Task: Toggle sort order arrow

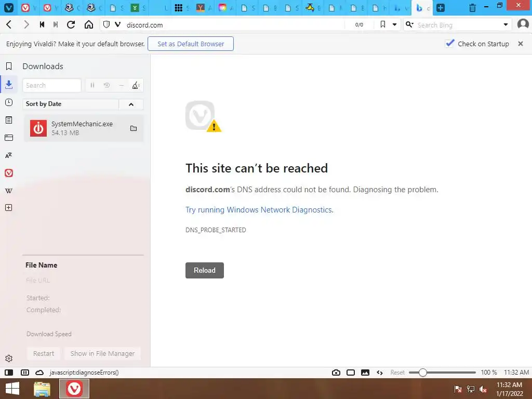Action: point(131,104)
